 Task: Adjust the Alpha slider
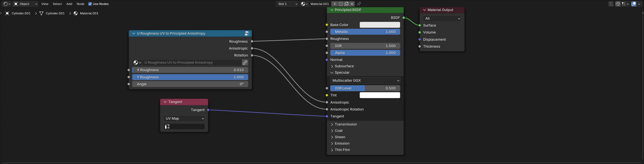[x=365, y=53]
